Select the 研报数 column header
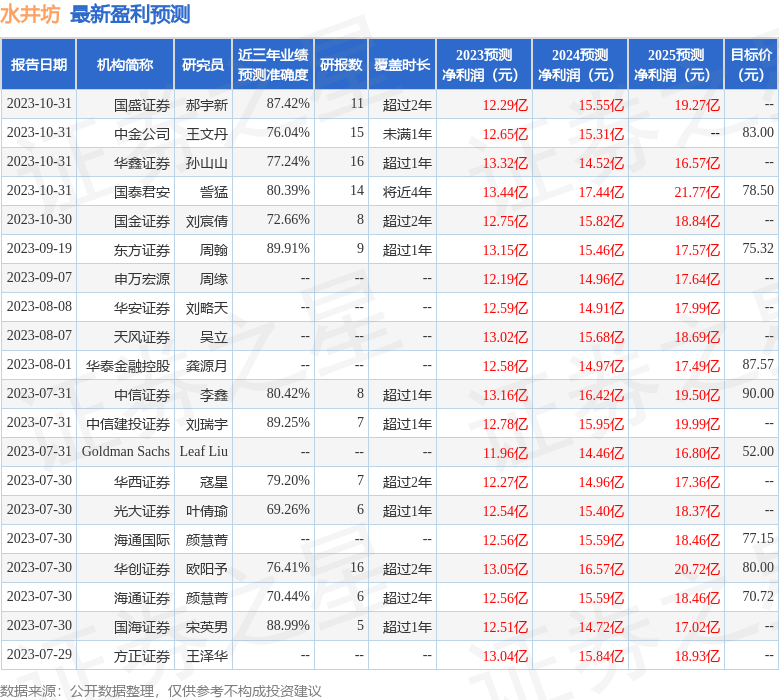Image resolution: width=779 pixels, height=700 pixels. 341,65
